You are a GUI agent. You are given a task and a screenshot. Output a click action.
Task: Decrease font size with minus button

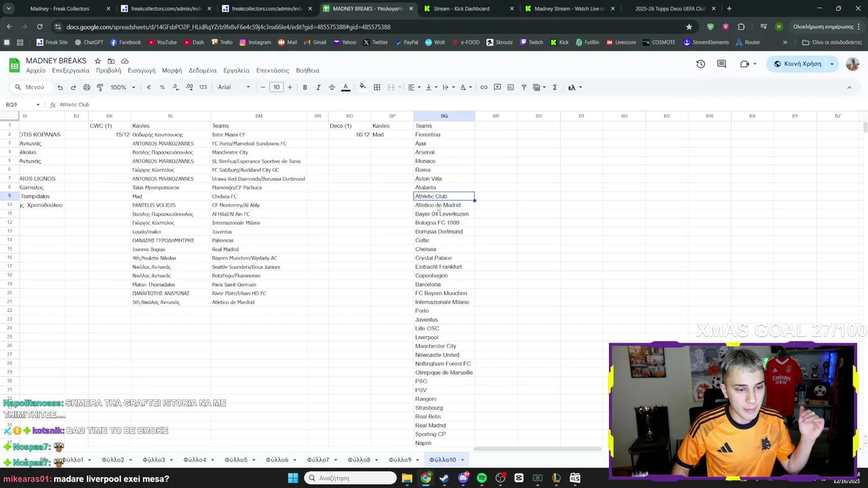263,87
